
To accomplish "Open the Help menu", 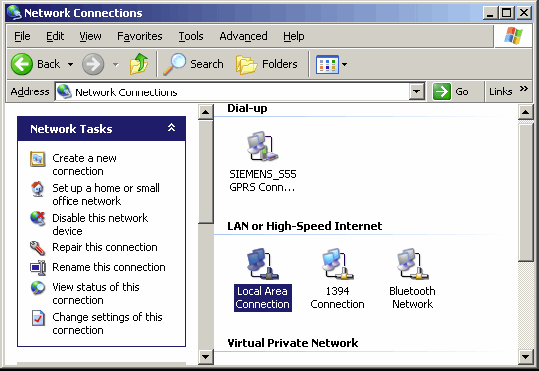I will 294,36.
